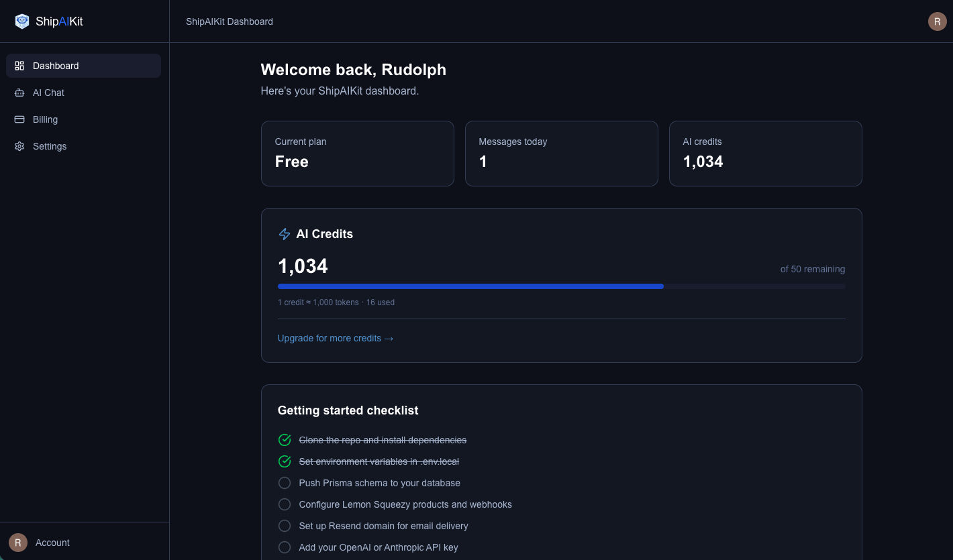Follow the Upgrade for more credits link
This screenshot has width=953, height=560.
(336, 338)
